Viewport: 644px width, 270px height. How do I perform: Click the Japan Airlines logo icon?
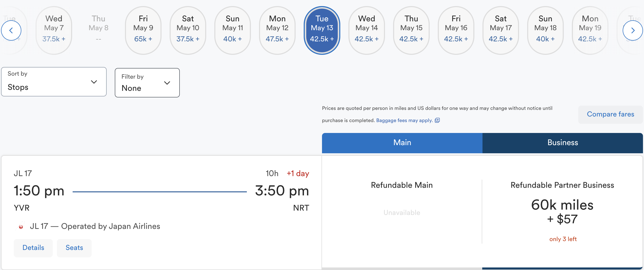(x=21, y=226)
